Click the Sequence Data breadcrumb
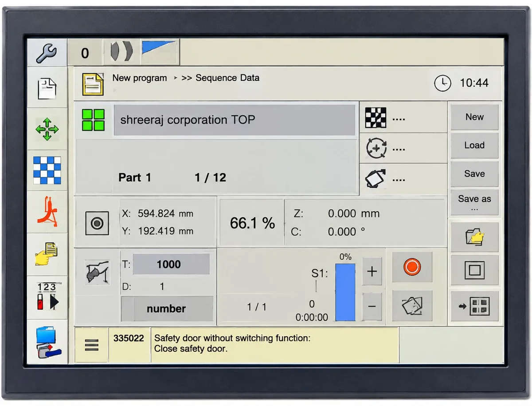This screenshot has height=406, width=532. pyautogui.click(x=227, y=78)
